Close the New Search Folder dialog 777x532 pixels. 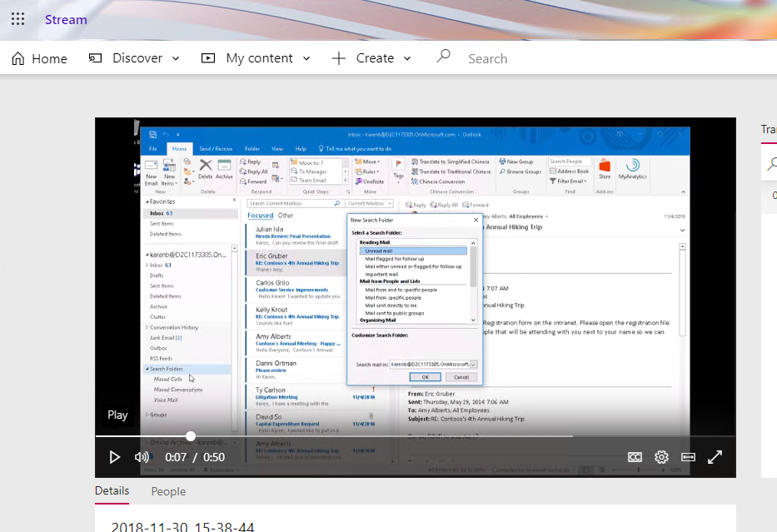[x=476, y=220]
